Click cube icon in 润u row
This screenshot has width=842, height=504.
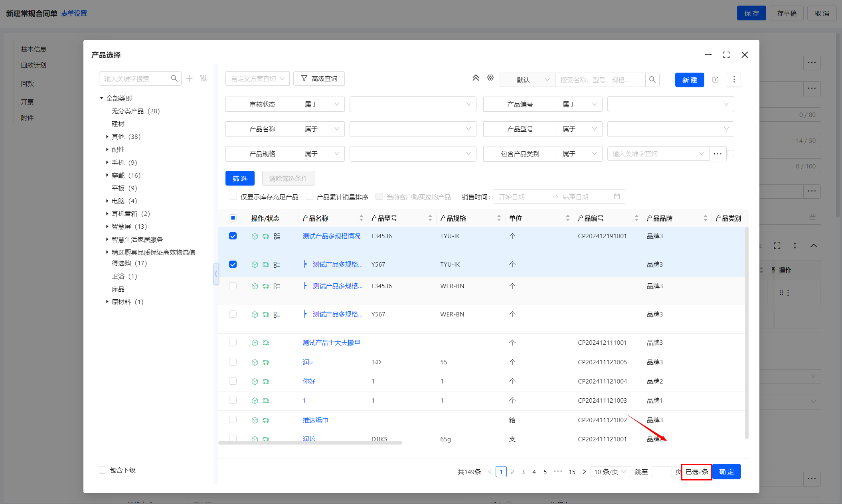(255, 362)
